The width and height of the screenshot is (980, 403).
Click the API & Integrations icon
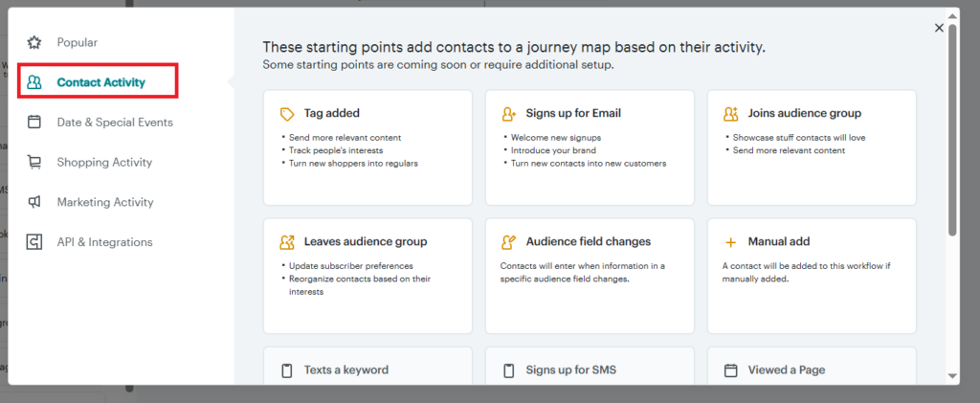click(34, 242)
